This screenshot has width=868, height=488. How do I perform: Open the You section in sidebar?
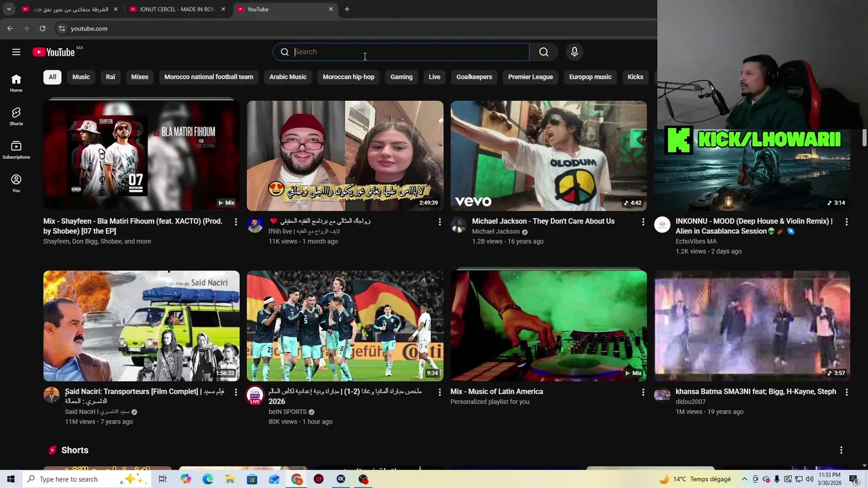click(x=16, y=183)
